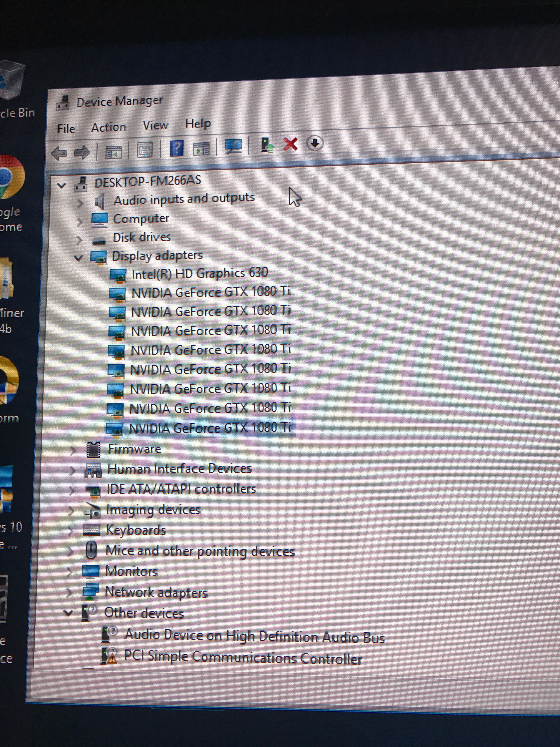This screenshot has width=560, height=747.
Task: Open the Action menu
Action: pos(109,127)
